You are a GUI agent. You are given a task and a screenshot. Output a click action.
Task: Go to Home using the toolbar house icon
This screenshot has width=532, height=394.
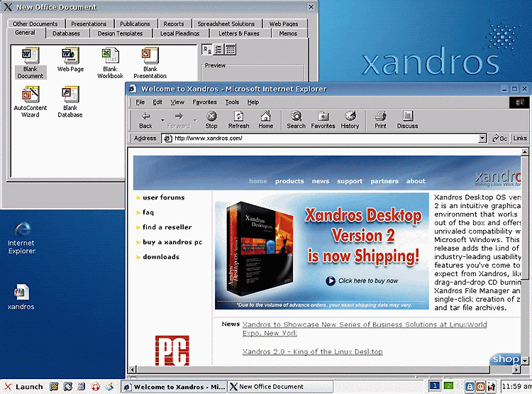point(265,119)
